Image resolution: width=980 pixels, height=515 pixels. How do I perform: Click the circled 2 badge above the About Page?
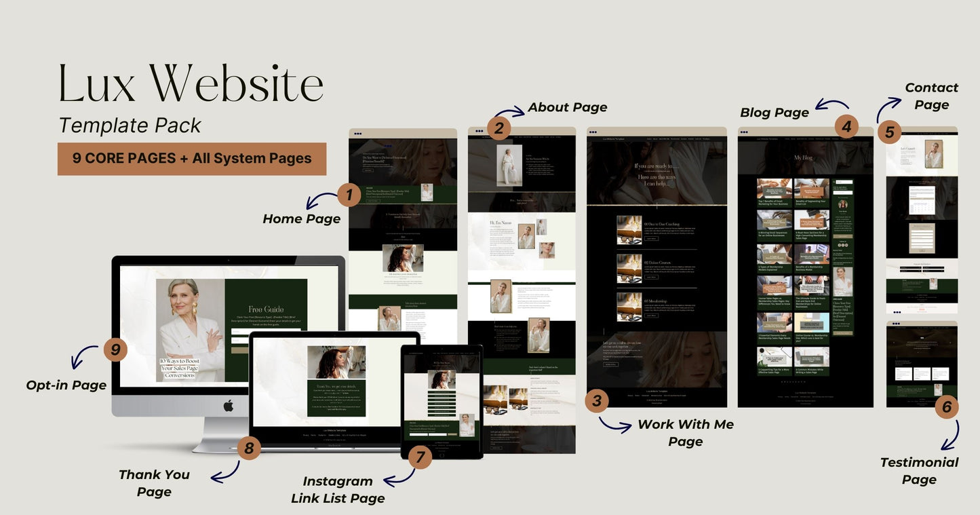tap(501, 127)
